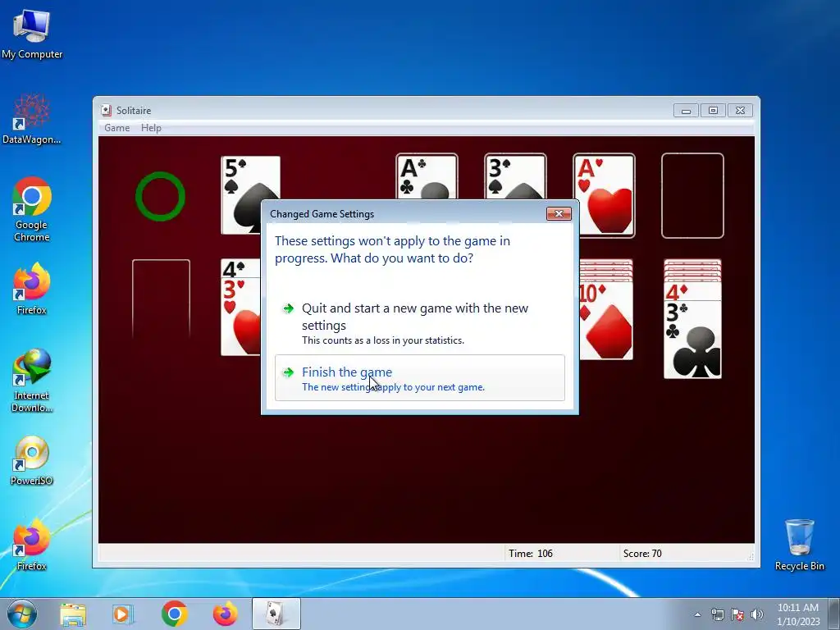
Task: Click the Solitaire title bar icon
Action: (106, 110)
